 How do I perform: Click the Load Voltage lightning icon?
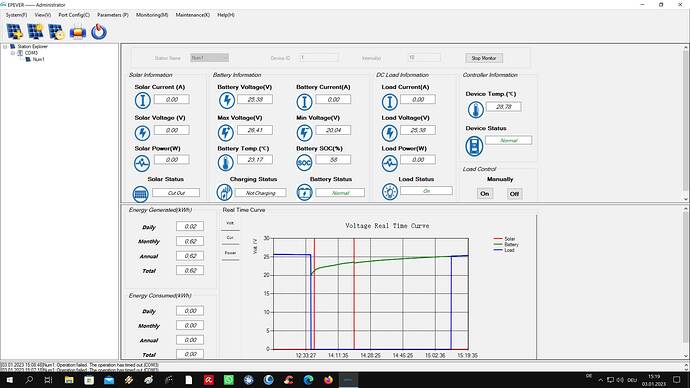[389, 132]
